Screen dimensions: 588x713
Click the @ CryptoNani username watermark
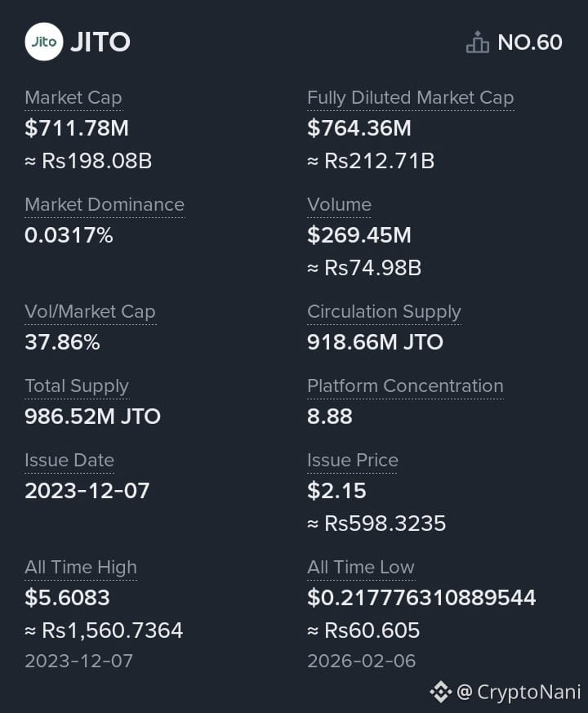coord(519,692)
